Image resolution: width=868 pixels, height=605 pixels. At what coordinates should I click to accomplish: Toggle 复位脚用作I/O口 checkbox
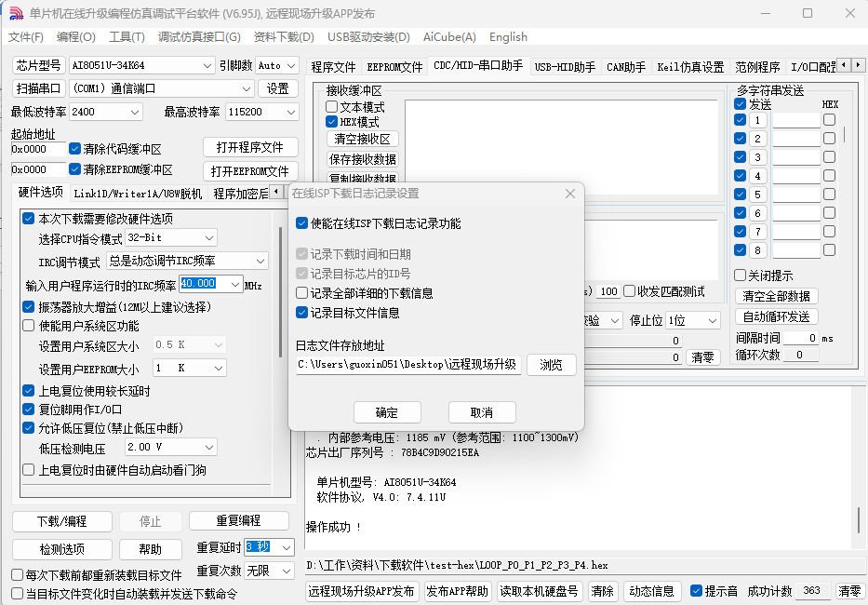point(28,410)
